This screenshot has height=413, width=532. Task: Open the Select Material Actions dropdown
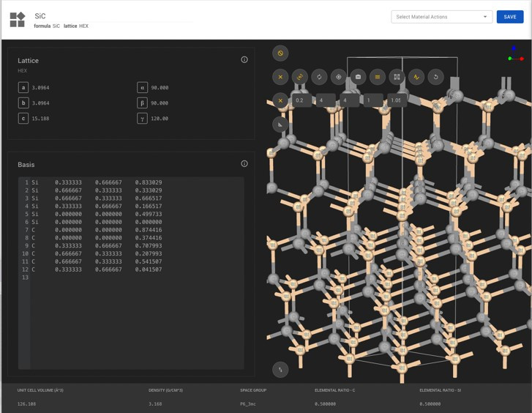tap(441, 17)
